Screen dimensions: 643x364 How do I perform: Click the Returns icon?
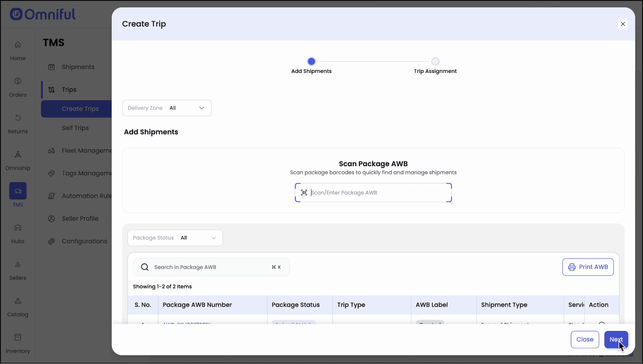point(18,118)
